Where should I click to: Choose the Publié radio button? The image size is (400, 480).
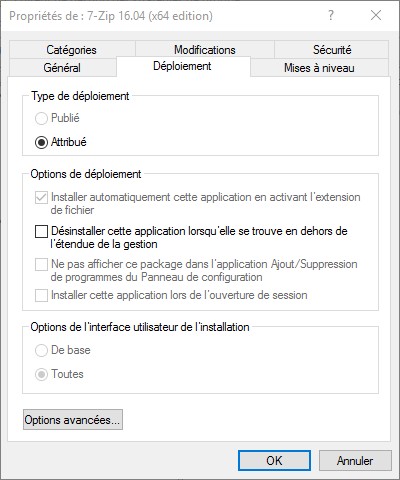pos(41,118)
